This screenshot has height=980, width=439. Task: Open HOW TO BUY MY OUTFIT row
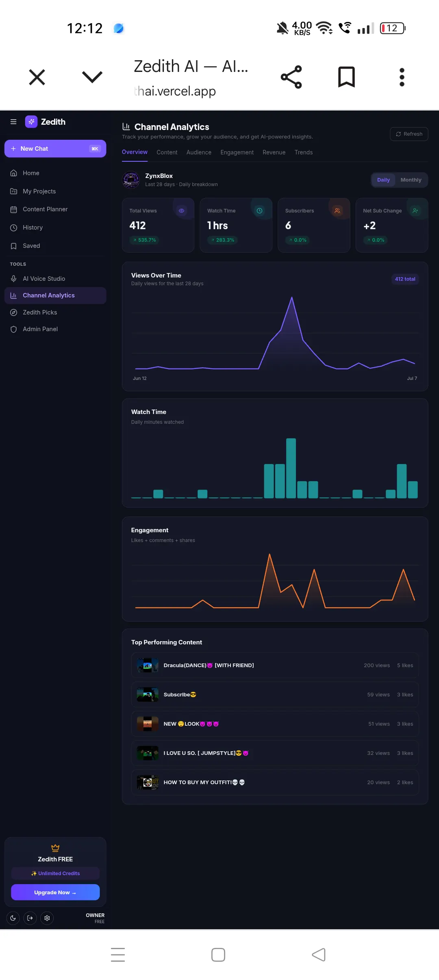275,782
